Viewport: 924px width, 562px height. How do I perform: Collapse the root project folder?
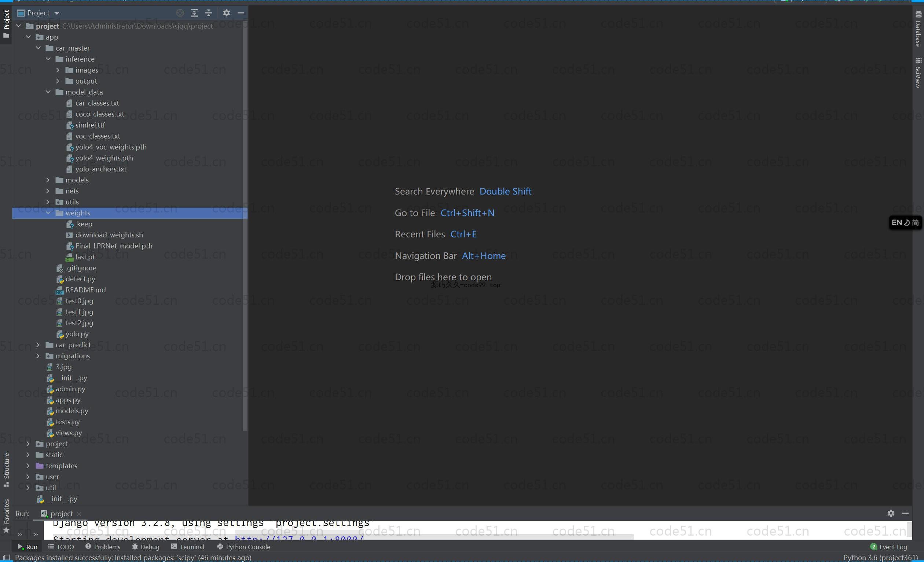18,26
